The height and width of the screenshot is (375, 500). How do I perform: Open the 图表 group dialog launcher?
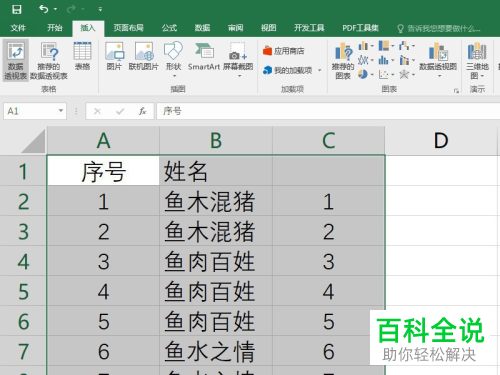click(456, 91)
